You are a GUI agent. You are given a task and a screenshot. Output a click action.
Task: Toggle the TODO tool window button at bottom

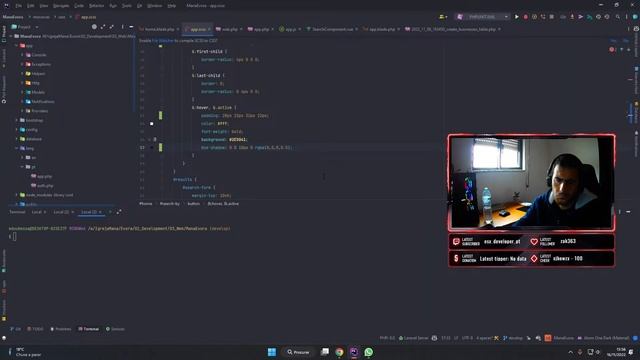[x=35, y=329]
